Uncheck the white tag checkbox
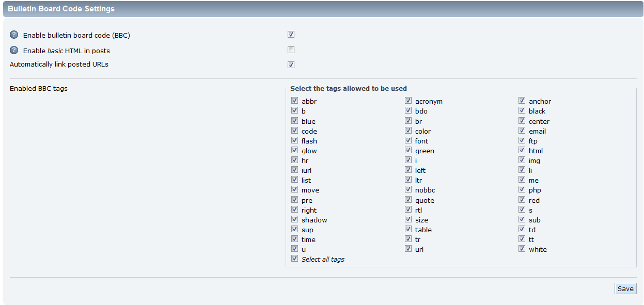This screenshot has width=644, height=305. click(x=522, y=249)
